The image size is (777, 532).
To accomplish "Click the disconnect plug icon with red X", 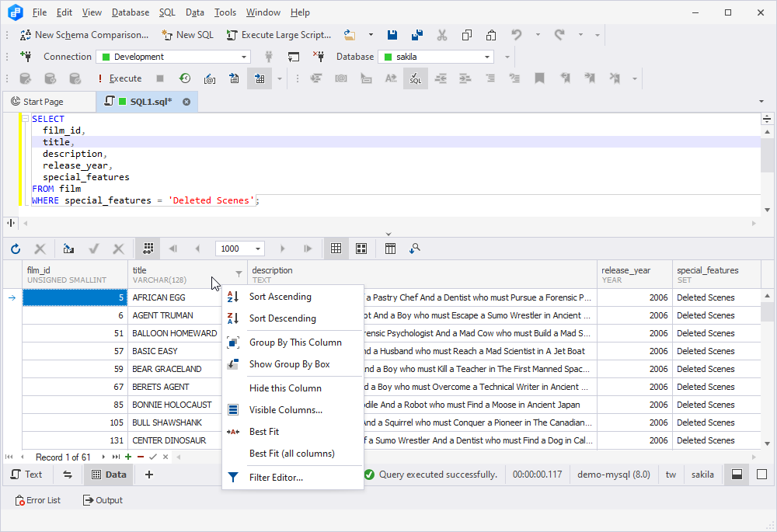I will pos(319,57).
